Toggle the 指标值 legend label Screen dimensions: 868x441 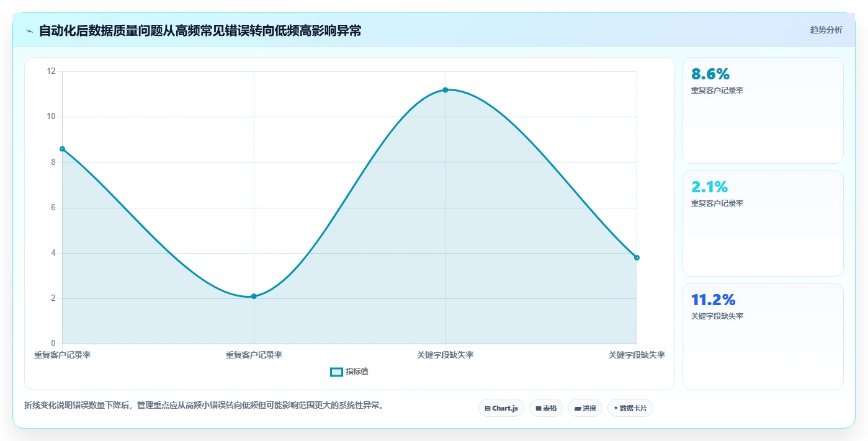357,372
